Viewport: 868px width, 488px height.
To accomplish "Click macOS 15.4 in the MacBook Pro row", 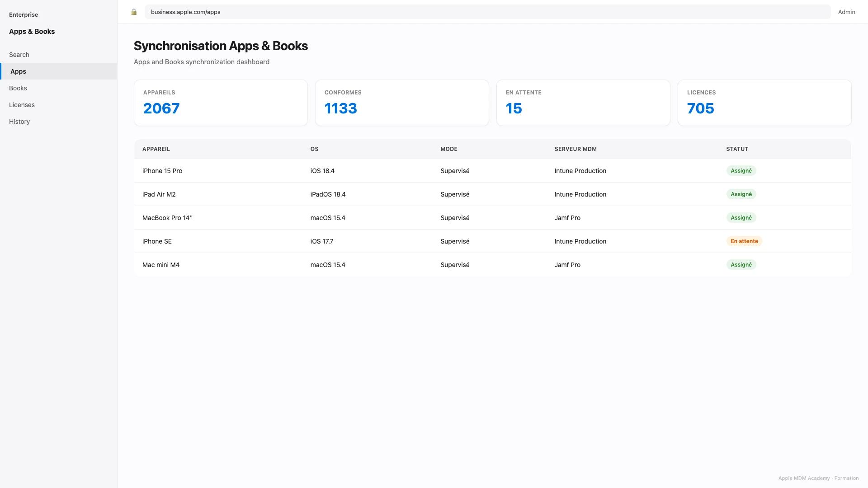I will tap(328, 218).
